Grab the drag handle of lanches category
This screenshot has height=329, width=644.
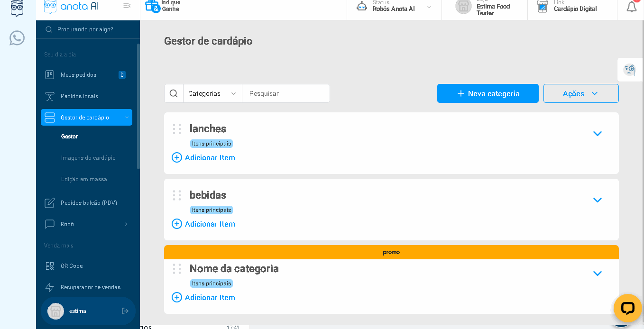(x=177, y=129)
